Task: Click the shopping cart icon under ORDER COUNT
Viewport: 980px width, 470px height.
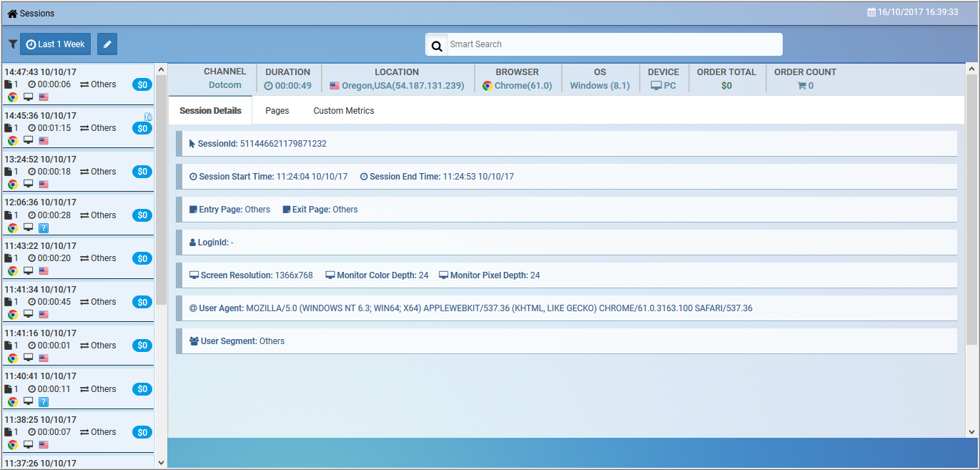Action: click(802, 85)
